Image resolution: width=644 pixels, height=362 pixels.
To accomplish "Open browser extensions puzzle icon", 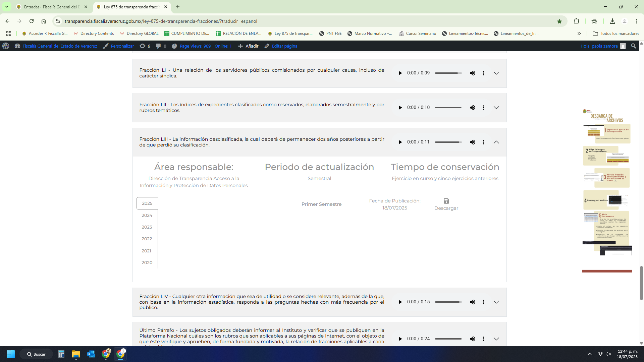I will [576, 21].
